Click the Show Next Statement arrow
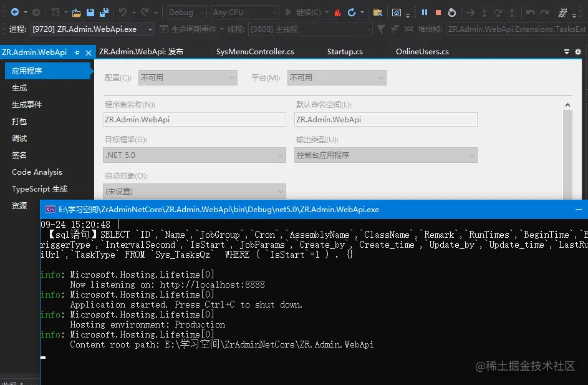The width and height of the screenshot is (588, 385). pyautogui.click(x=470, y=12)
